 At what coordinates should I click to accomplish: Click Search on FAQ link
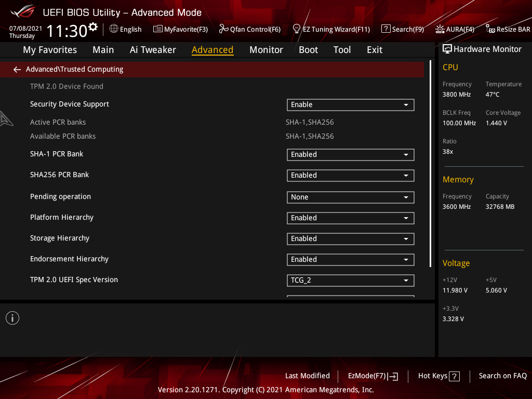coord(502,376)
